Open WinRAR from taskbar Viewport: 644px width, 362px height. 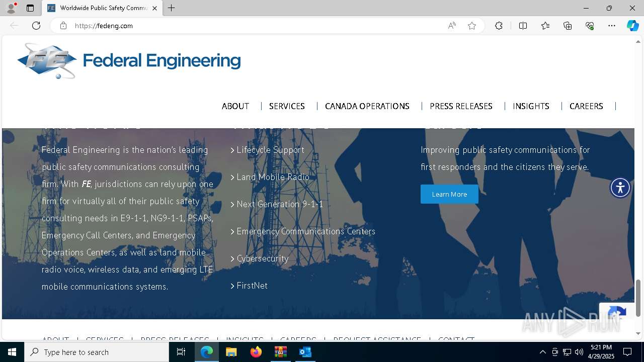[x=280, y=352]
